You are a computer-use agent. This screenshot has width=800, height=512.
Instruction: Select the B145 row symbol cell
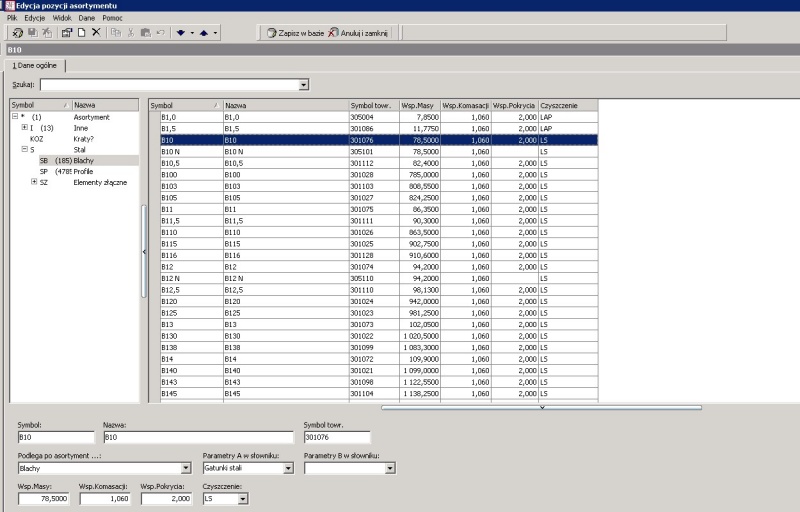[191, 394]
